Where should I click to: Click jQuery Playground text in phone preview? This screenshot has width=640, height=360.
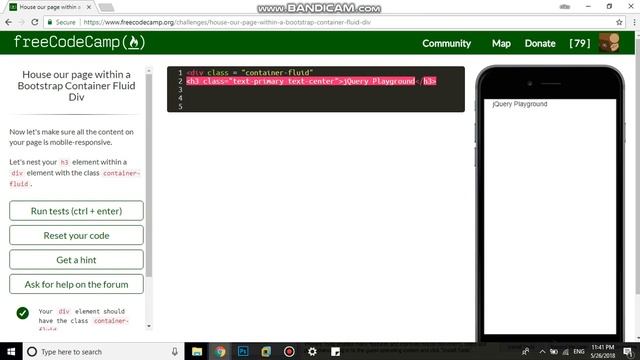pos(520,104)
